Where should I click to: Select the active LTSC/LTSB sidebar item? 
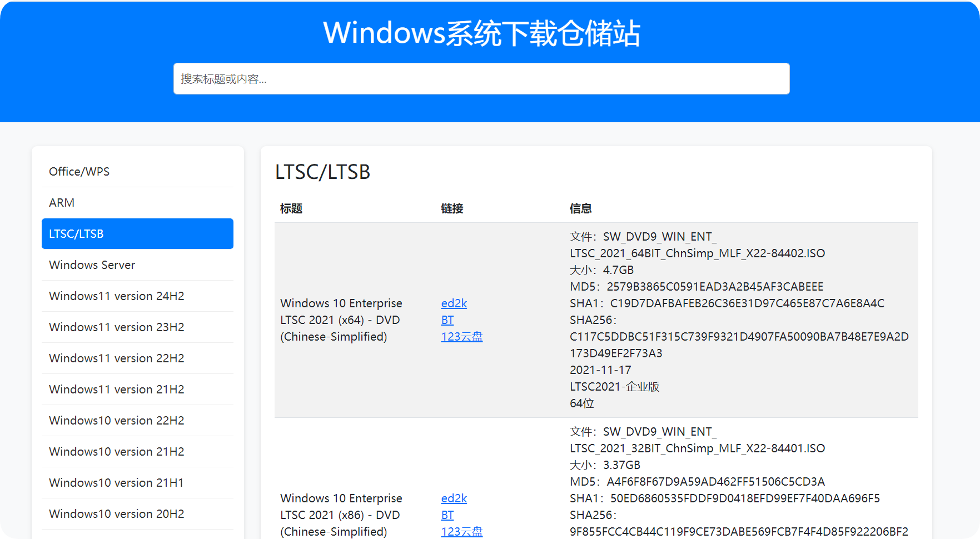coord(137,234)
